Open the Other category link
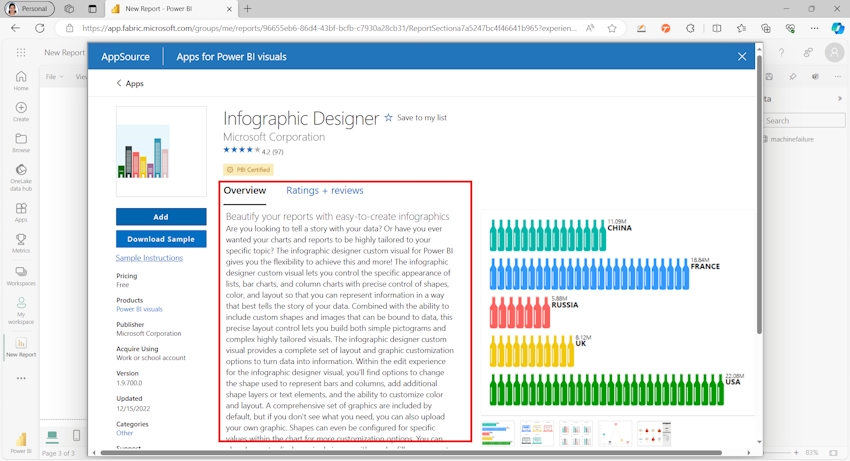 124,433
